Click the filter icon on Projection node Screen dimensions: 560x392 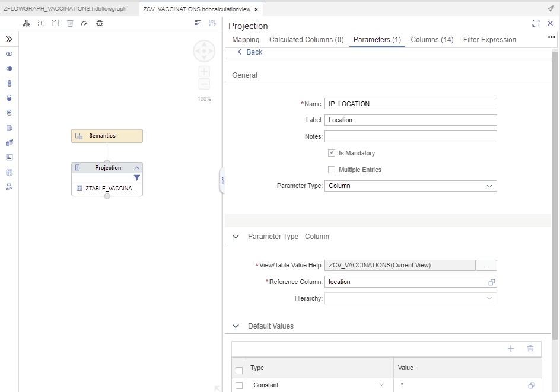(x=137, y=178)
